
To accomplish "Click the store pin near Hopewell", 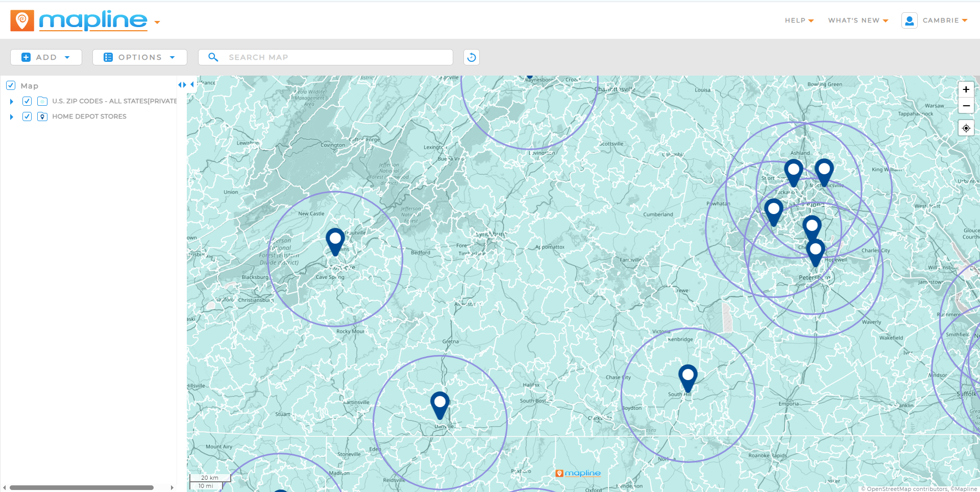I will tap(815, 253).
